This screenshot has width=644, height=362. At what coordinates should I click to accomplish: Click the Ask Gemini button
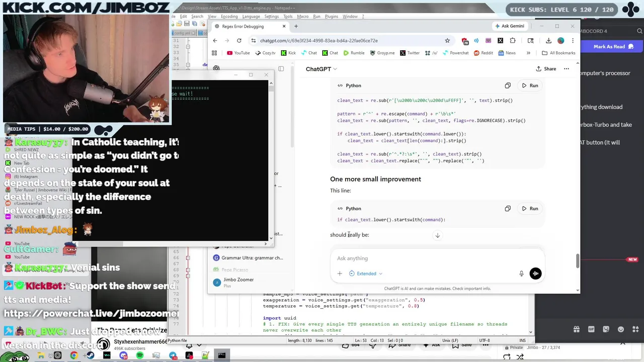click(x=509, y=26)
